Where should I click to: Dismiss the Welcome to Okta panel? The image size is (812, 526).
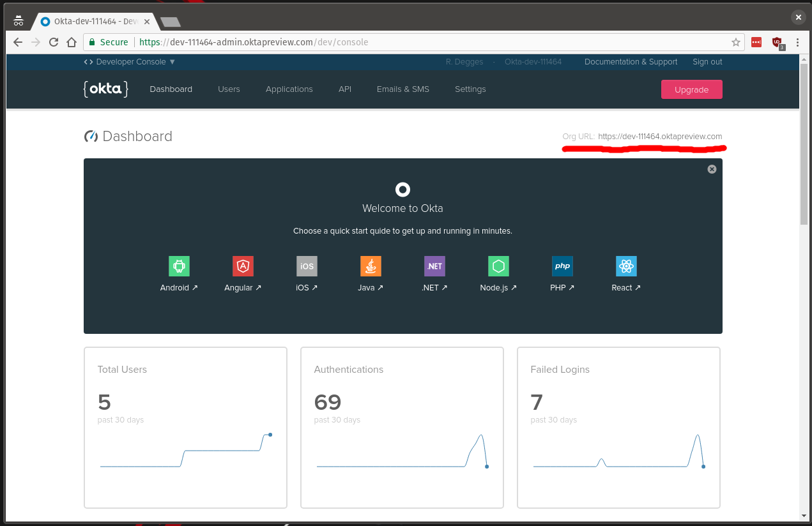point(712,169)
